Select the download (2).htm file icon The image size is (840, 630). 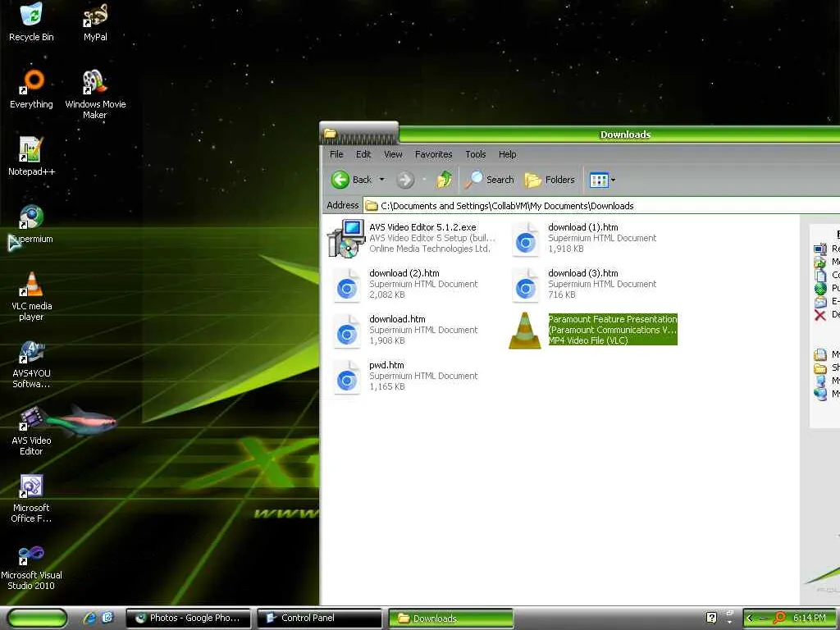[x=347, y=286]
